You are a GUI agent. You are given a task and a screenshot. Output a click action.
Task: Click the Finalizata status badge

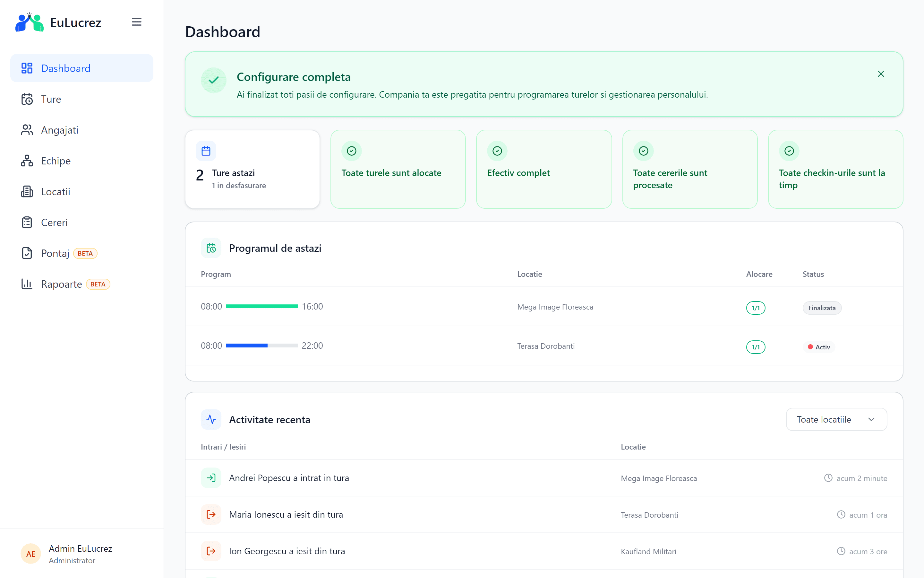tap(822, 308)
